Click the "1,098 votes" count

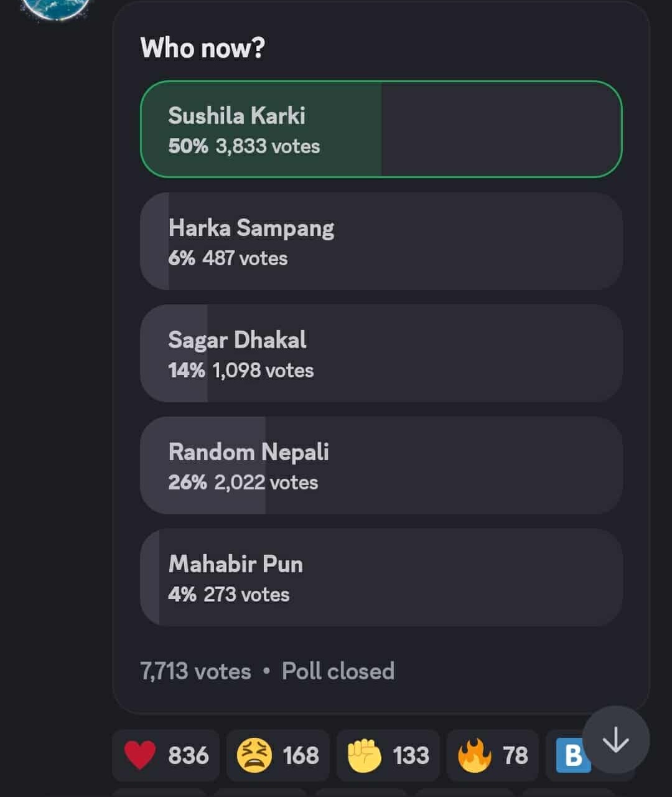[263, 370]
